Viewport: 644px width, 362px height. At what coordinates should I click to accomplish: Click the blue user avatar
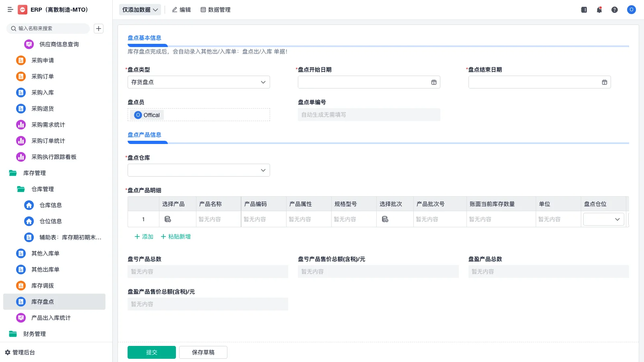coord(631,10)
